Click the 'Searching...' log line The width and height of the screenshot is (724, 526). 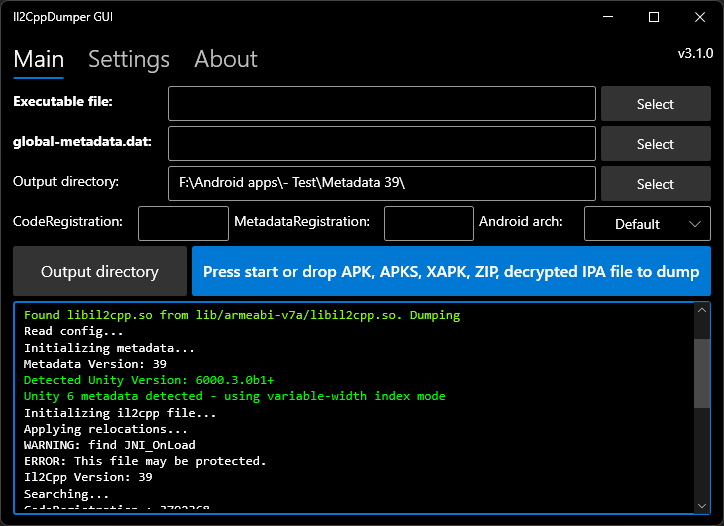[x=66, y=494]
